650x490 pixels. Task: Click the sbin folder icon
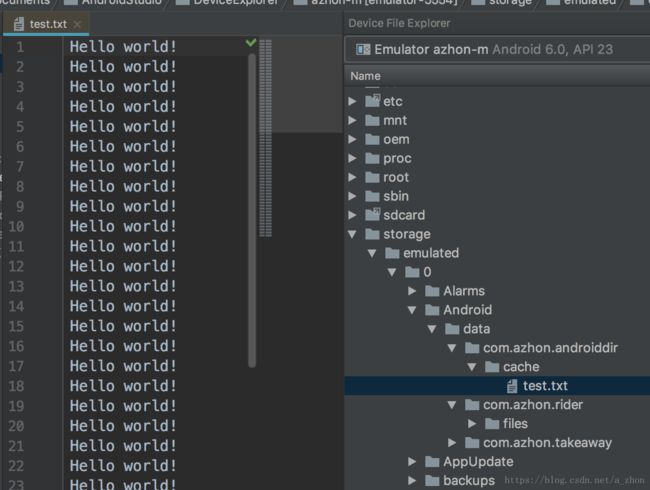pos(372,196)
